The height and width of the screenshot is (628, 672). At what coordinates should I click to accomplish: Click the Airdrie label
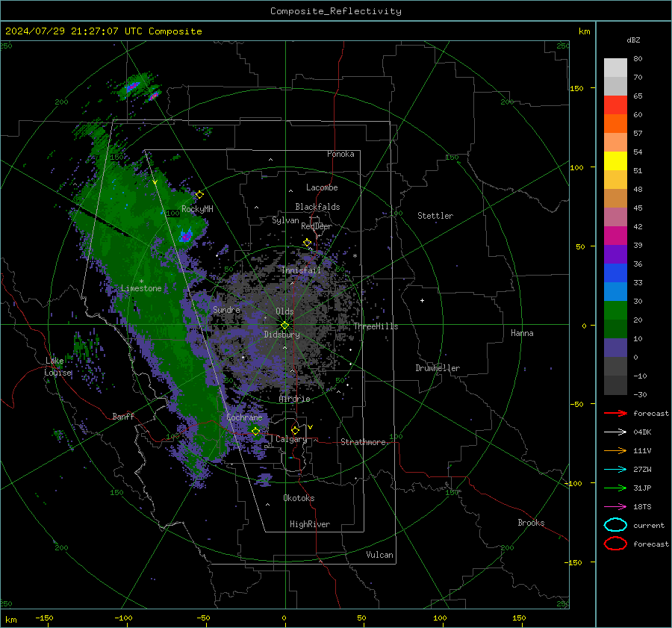(294, 399)
